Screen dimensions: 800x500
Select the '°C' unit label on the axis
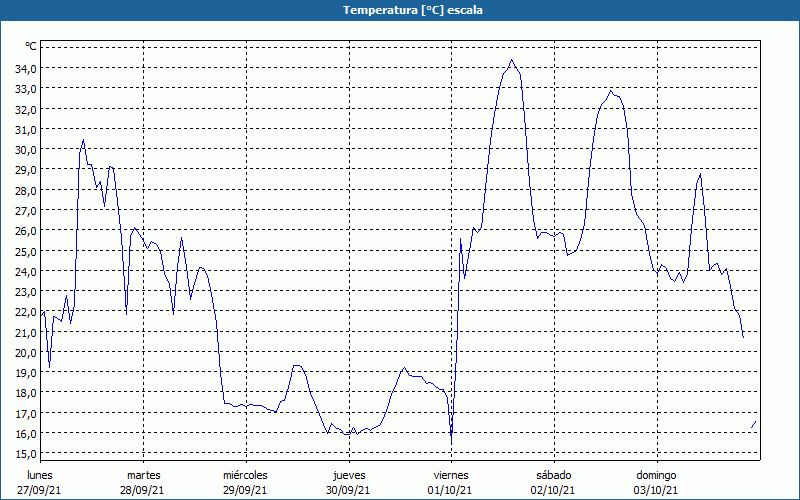click(31, 46)
